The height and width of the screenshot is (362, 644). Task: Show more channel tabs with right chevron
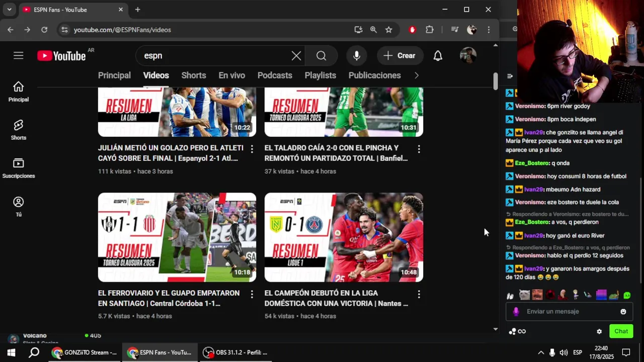point(416,75)
